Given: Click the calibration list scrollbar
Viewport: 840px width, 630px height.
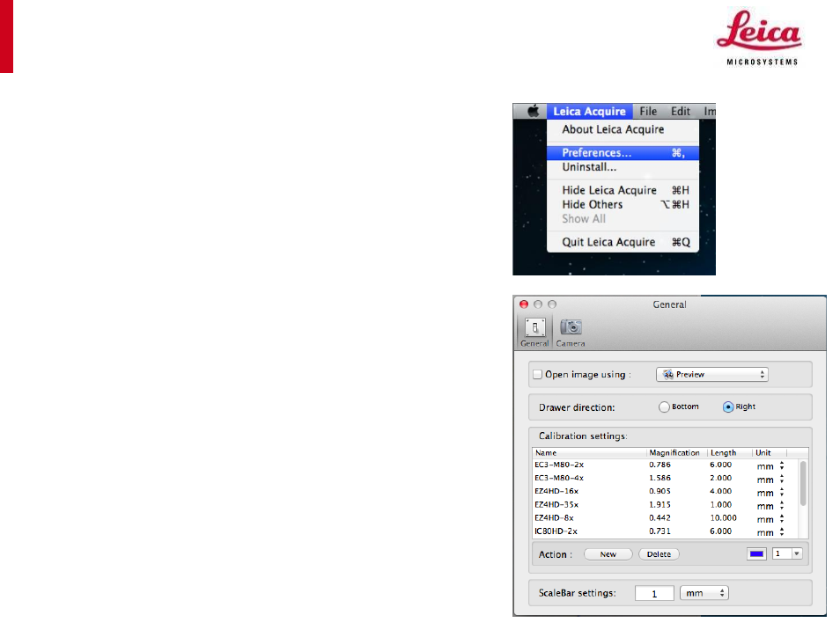Looking at the screenshot, I should click(x=802, y=483).
